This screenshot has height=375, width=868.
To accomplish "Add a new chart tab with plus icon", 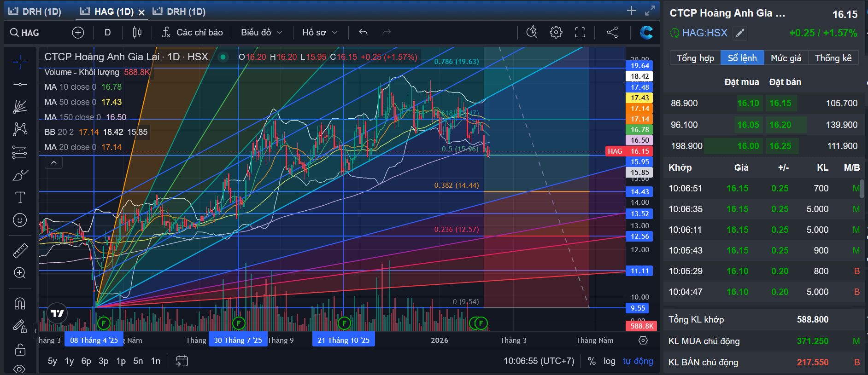I will pos(631,11).
